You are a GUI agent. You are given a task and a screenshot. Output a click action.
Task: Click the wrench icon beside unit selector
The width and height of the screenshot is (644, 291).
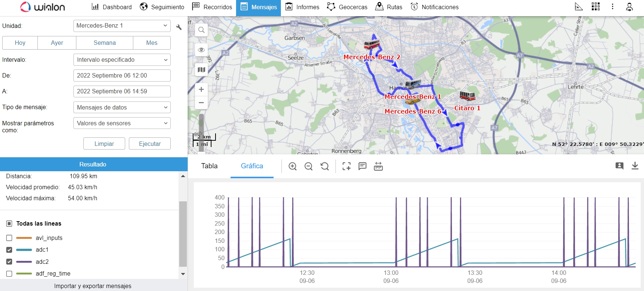pyautogui.click(x=179, y=27)
